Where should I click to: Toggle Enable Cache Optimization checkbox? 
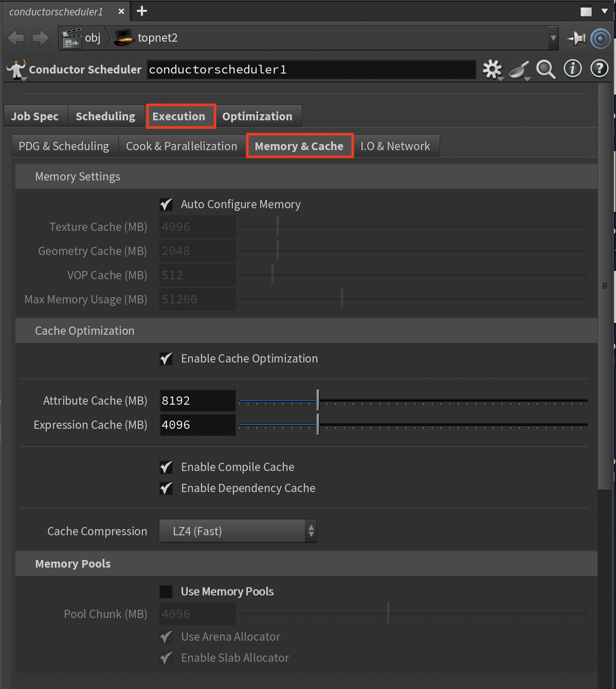[166, 359]
